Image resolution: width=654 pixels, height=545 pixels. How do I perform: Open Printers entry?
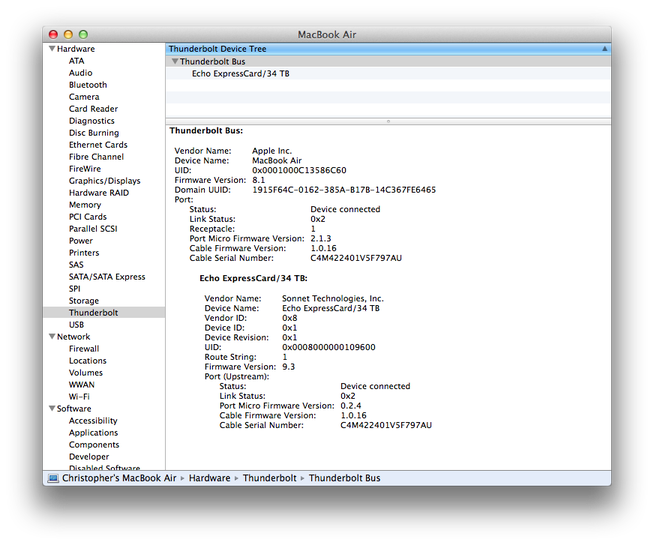84,253
